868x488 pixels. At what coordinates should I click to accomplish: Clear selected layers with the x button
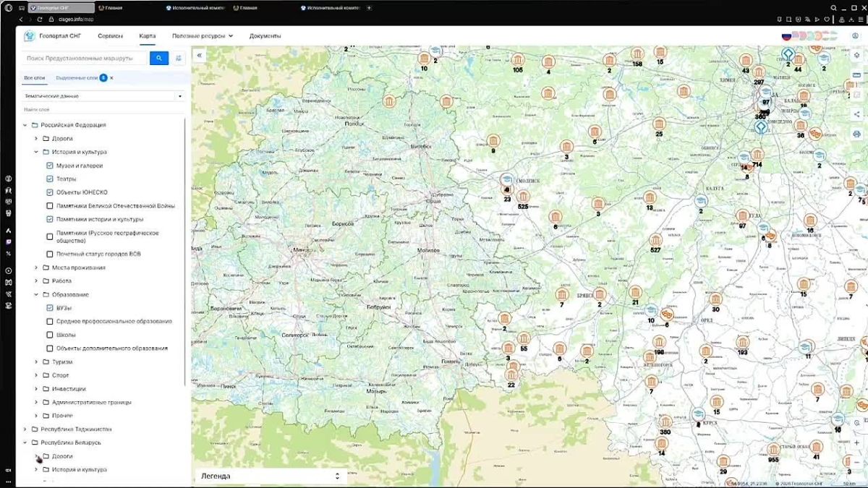pos(111,77)
